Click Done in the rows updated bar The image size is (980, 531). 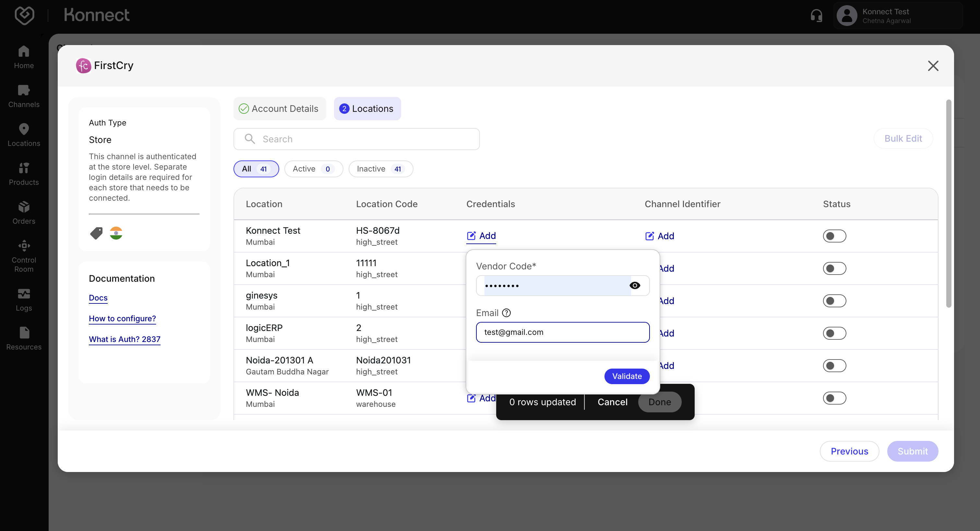click(x=660, y=402)
